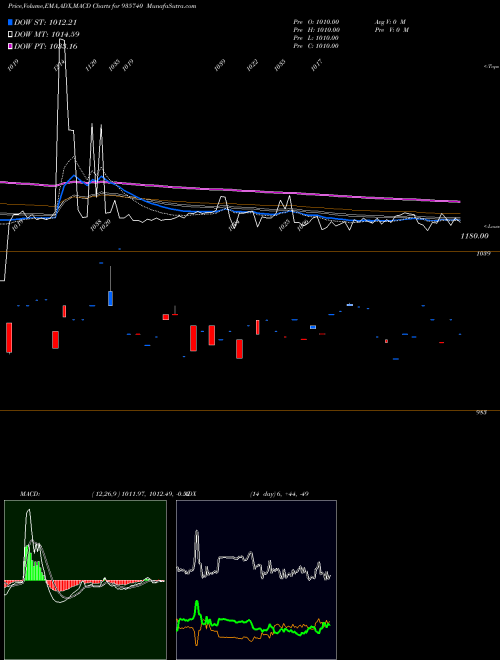Click the MACD: panel heading

click(x=29, y=494)
